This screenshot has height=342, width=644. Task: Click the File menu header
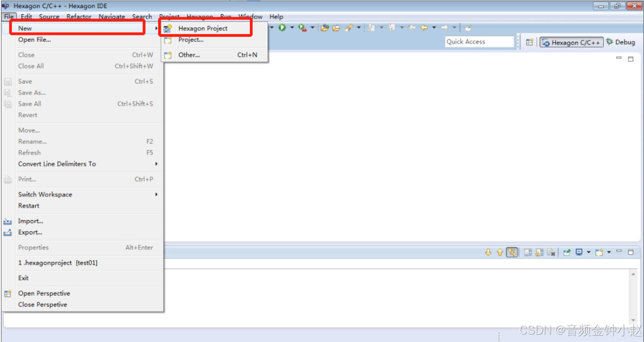(x=8, y=17)
